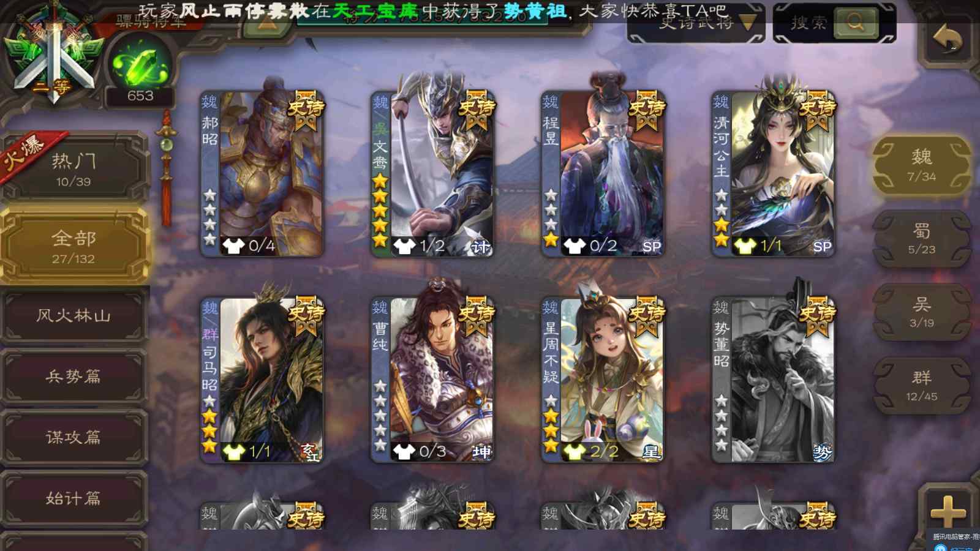980x551 pixels.
Task: Click the 史诗 badge on 曹纯 card
Action: [477, 317]
